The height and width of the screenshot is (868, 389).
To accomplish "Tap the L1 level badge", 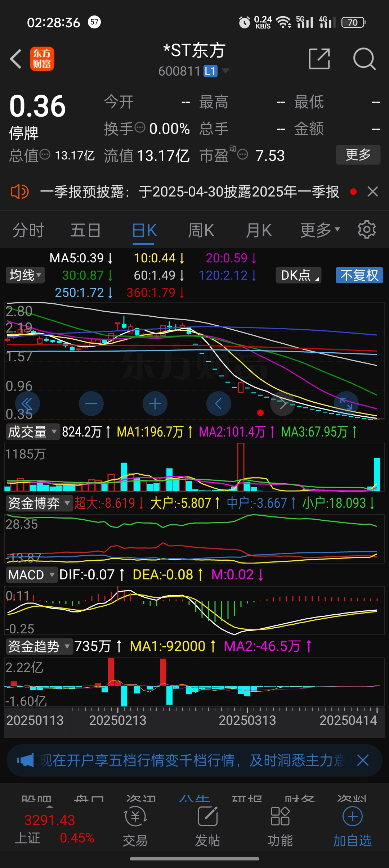I will [210, 71].
